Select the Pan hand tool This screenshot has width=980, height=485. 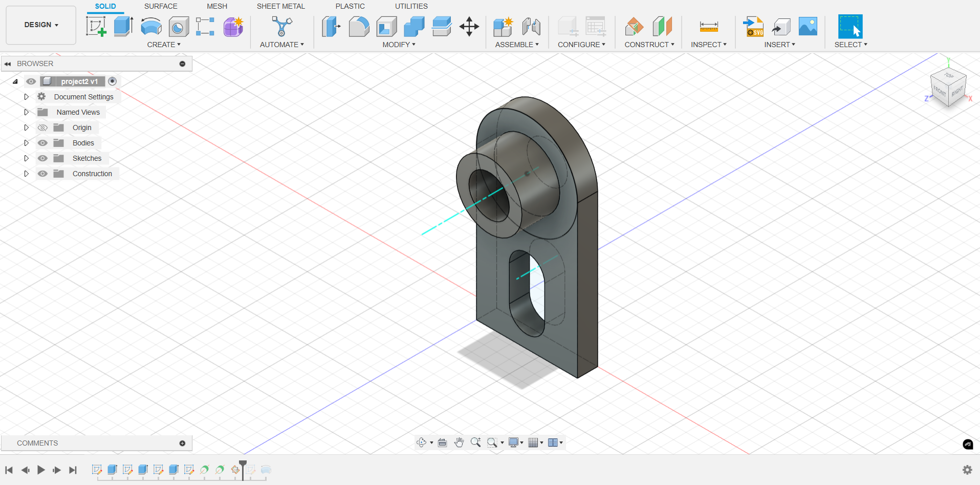[459, 442]
